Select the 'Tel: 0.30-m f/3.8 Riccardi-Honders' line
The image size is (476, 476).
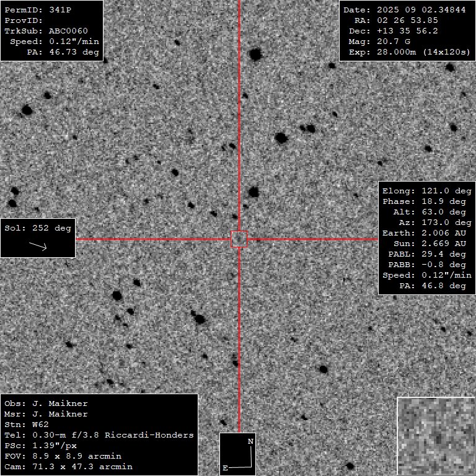point(99,435)
